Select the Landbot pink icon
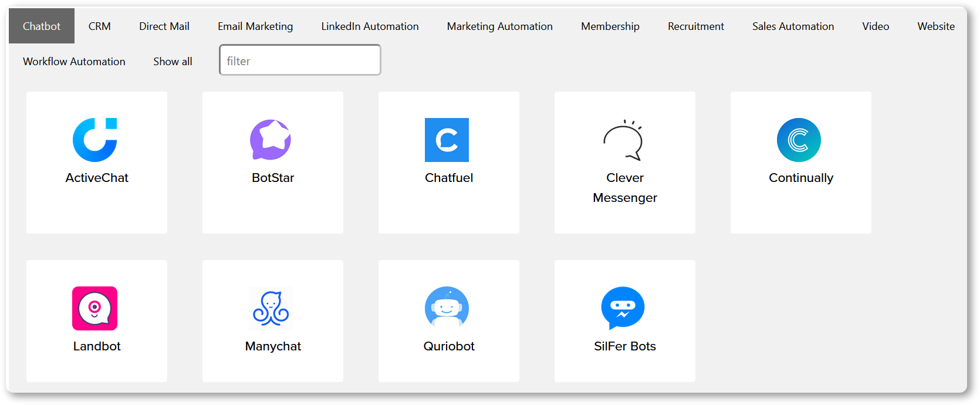 pos(95,308)
